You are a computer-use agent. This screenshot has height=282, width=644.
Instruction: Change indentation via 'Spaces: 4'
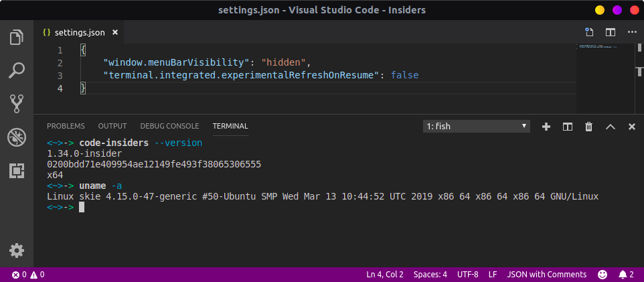(x=430, y=275)
